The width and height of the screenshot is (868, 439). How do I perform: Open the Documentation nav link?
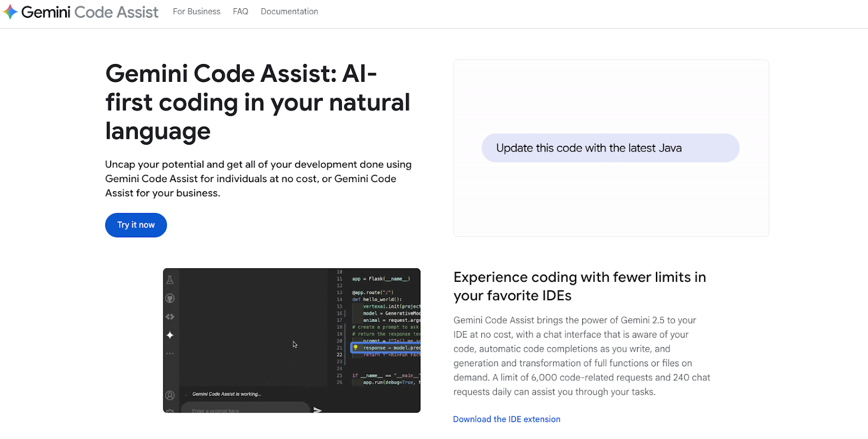pos(289,11)
